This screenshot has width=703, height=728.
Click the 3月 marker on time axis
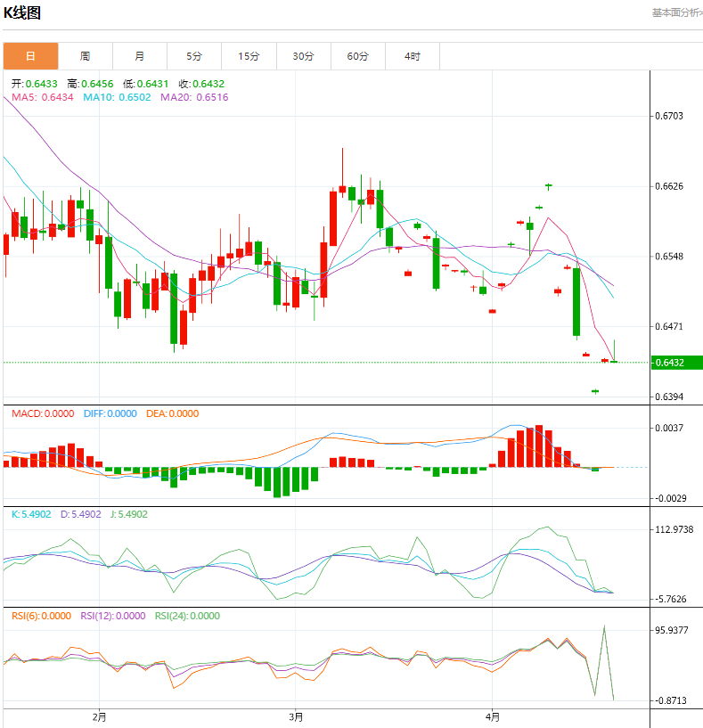click(296, 716)
